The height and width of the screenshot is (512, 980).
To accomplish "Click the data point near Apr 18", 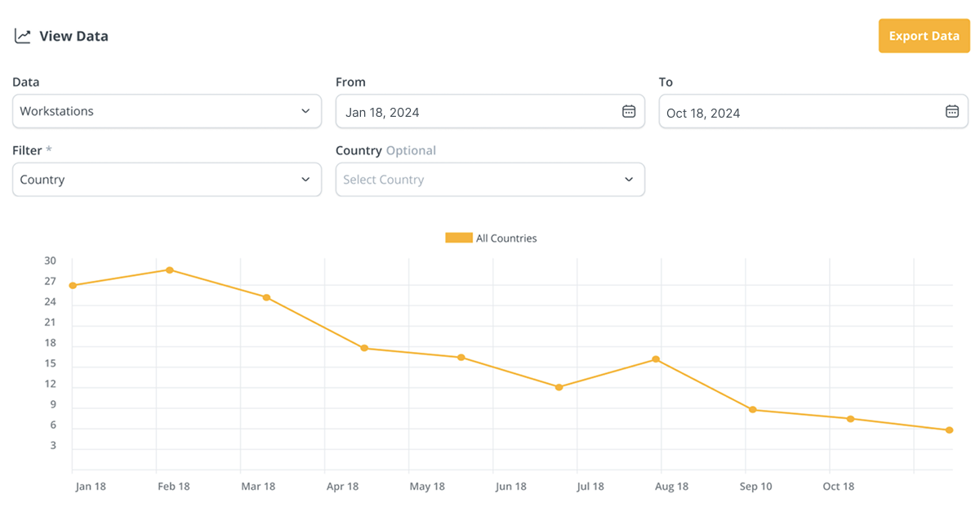I will [364, 348].
